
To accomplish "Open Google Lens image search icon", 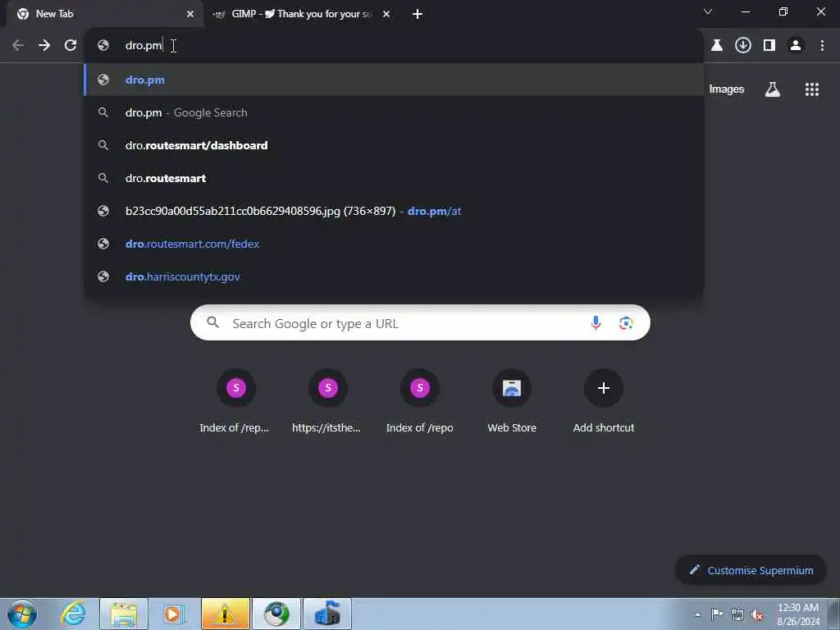I will [626, 323].
